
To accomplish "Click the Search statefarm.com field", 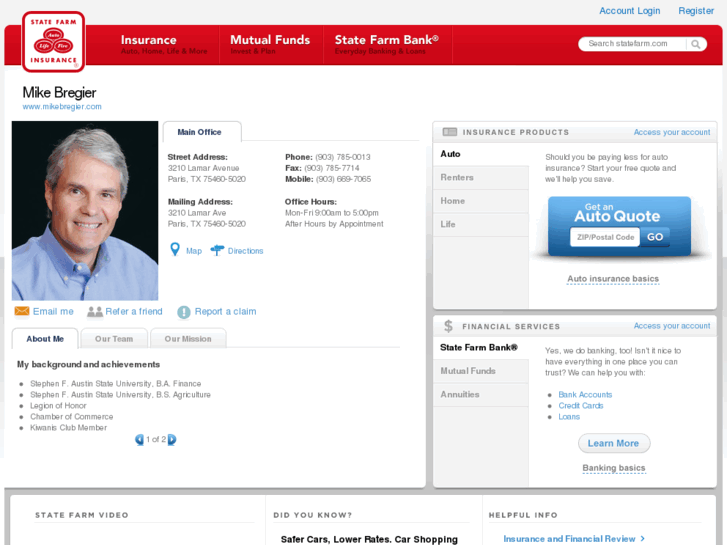I will coord(633,44).
